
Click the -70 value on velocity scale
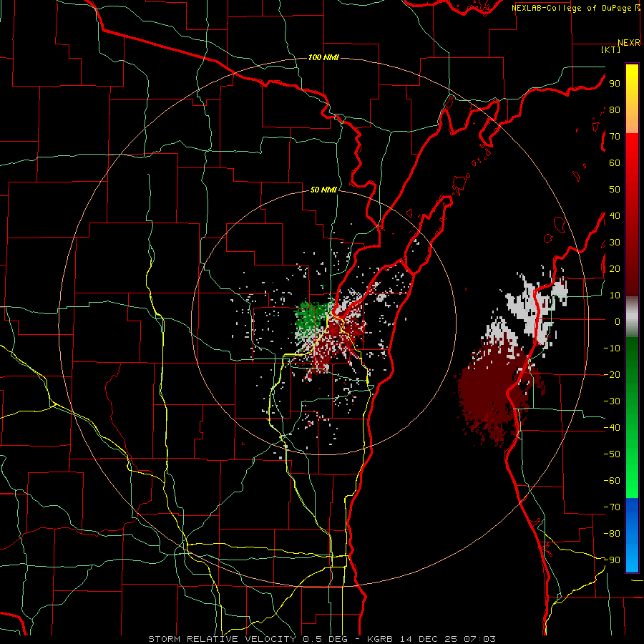pos(612,507)
